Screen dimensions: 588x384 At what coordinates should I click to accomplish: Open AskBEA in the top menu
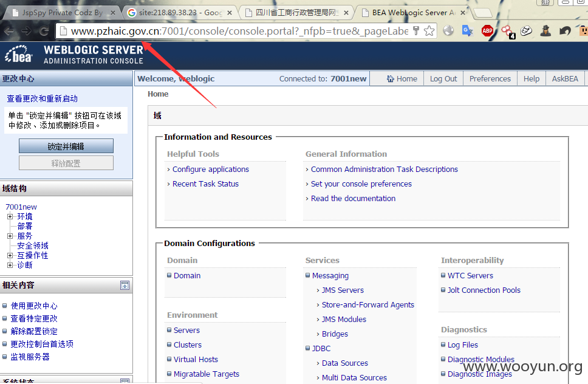(x=565, y=79)
